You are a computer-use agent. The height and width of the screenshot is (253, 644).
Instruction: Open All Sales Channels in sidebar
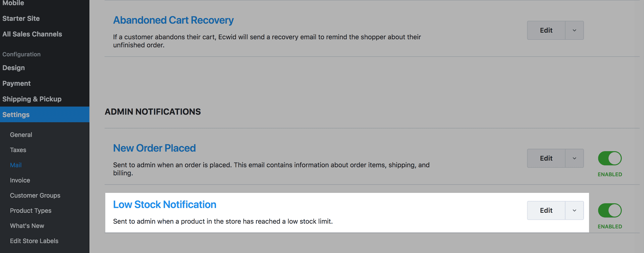tap(32, 34)
